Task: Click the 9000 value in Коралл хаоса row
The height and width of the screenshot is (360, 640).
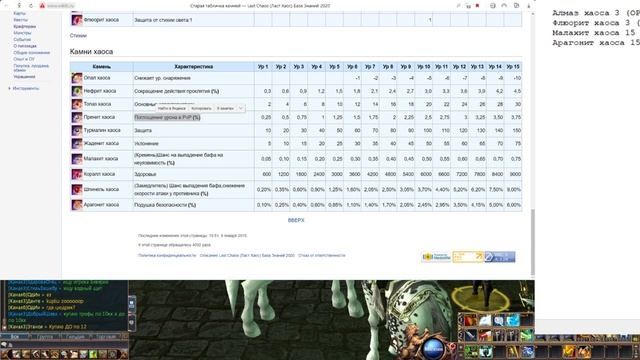Action: click(515, 174)
